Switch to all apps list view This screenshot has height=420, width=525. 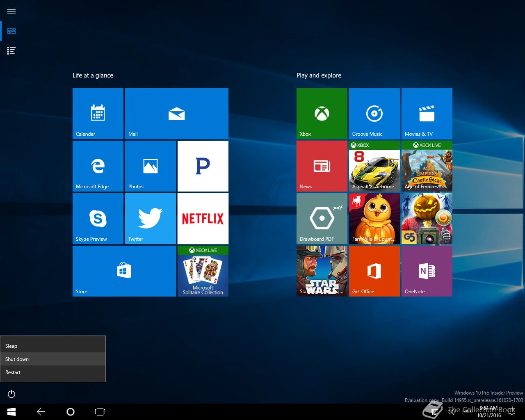click(x=11, y=51)
